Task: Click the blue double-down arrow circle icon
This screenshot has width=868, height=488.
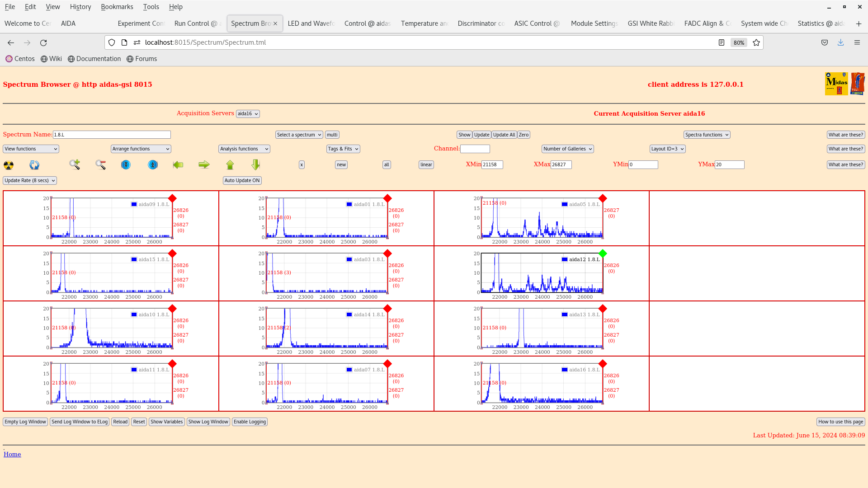Action: [126, 164]
